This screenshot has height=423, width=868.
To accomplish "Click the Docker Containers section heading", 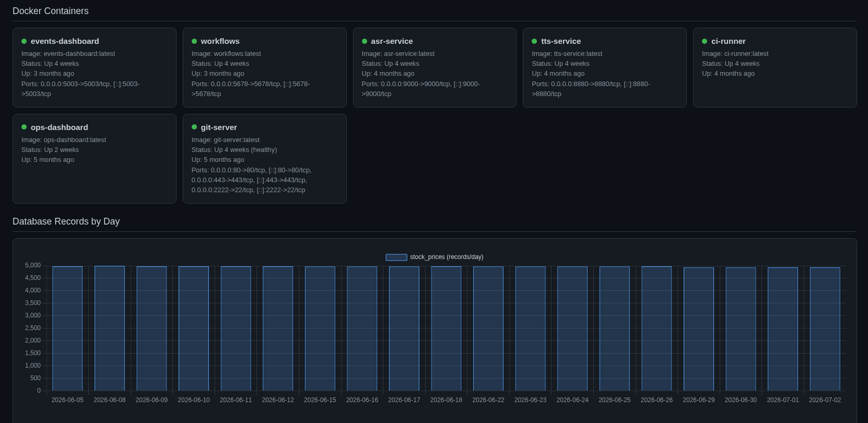I will tap(50, 11).
